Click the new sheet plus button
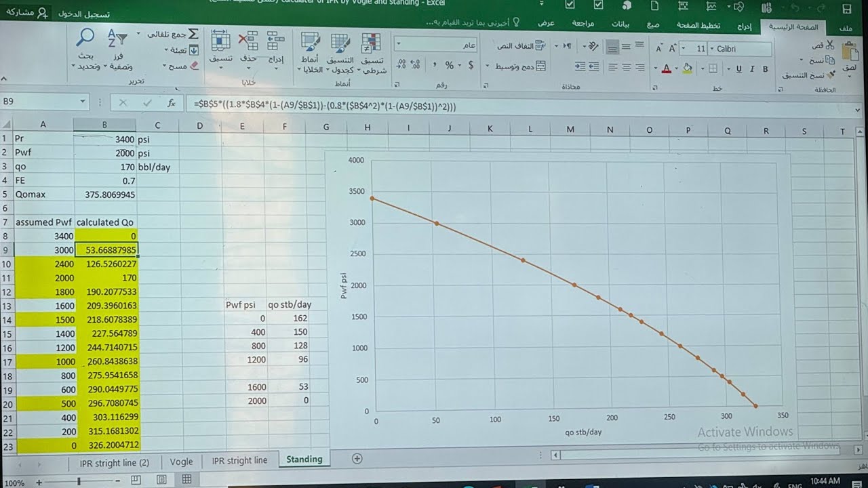Screen dimensions: 868x488 (357, 458)
